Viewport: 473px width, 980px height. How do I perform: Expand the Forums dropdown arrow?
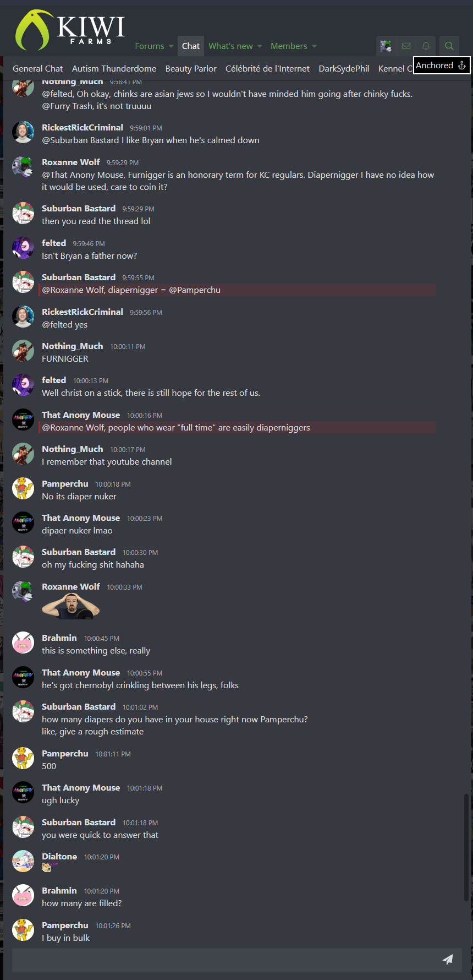(171, 46)
